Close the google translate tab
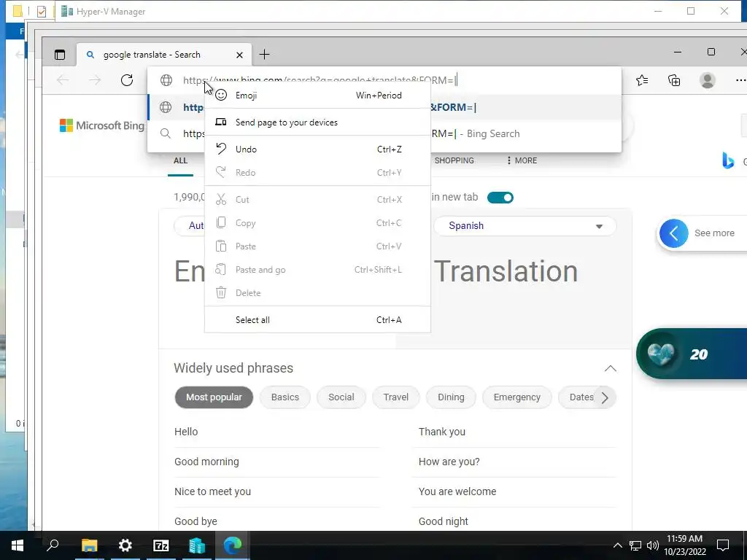 click(x=239, y=55)
